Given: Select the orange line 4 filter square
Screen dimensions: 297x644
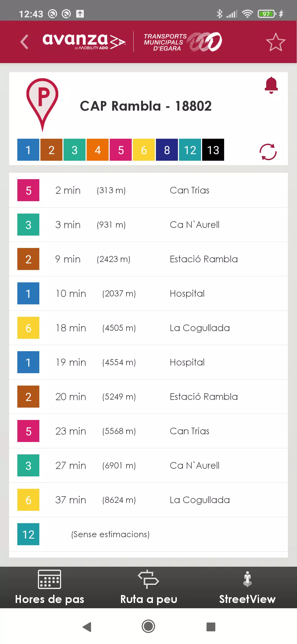Looking at the screenshot, I should point(98,150).
